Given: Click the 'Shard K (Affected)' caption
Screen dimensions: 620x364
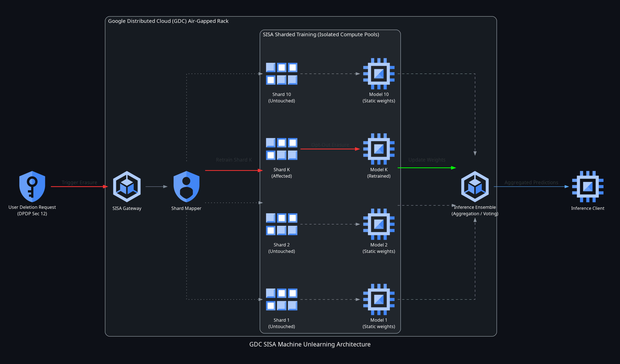Looking at the screenshot, I should coord(281,173).
